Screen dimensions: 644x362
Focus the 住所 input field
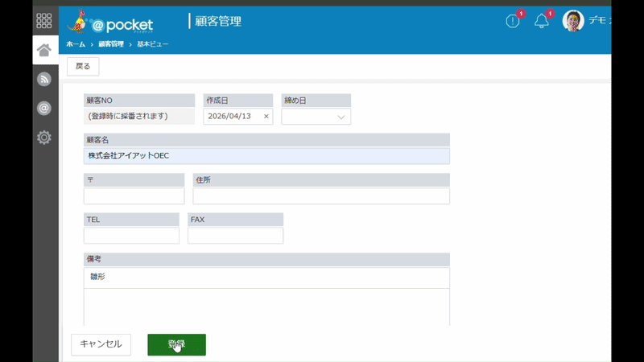(321, 196)
